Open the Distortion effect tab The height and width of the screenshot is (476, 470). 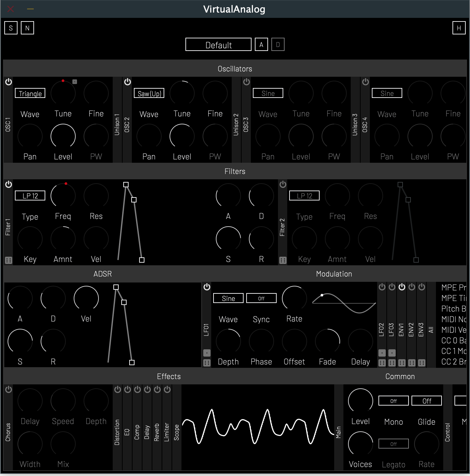tap(117, 432)
